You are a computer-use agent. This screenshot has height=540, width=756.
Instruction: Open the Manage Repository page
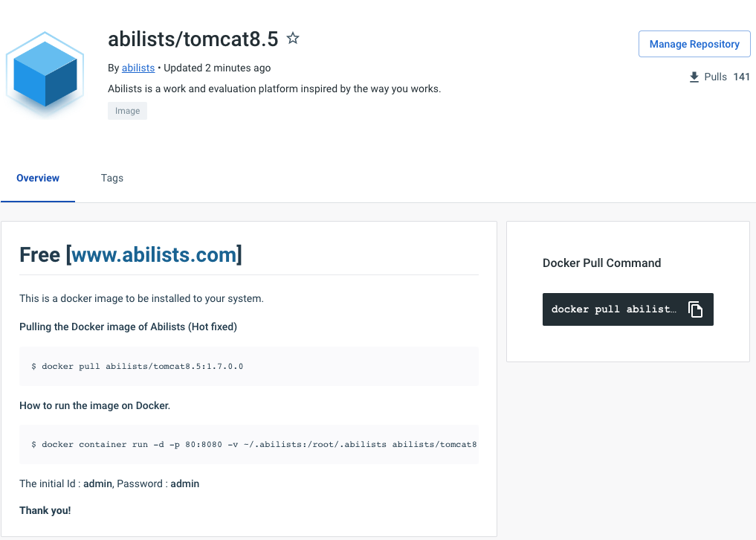click(x=694, y=44)
